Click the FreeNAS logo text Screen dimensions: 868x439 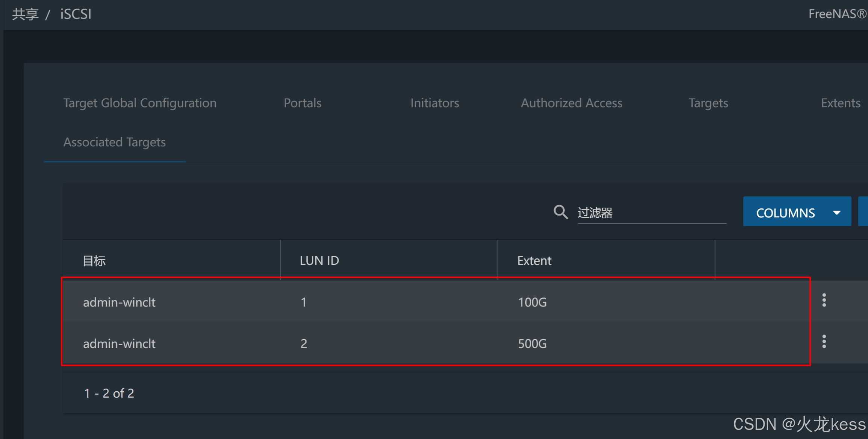point(838,14)
